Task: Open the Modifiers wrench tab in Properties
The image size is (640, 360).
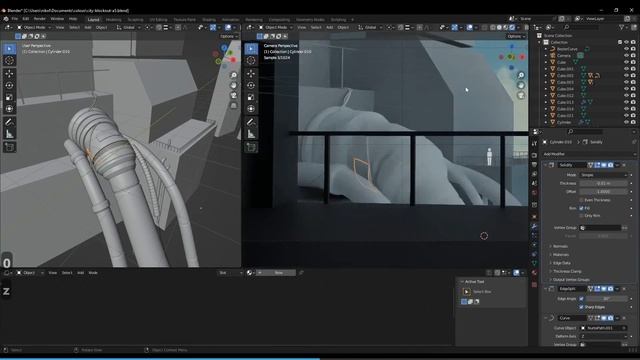Action: tap(534, 226)
